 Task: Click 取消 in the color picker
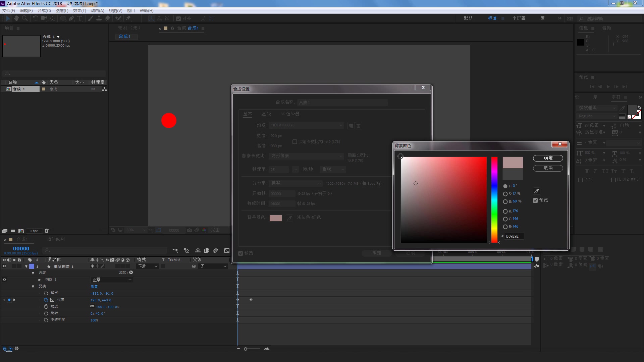point(548,168)
